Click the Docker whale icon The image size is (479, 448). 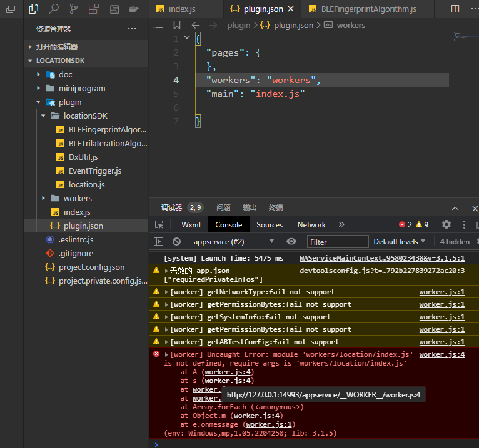coord(133,9)
